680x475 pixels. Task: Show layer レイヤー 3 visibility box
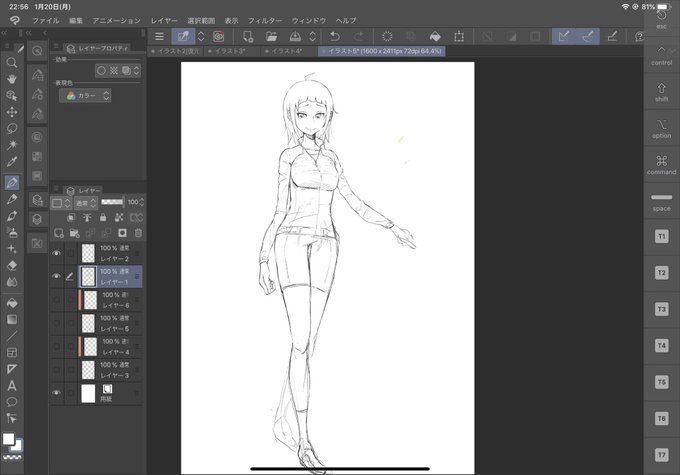point(56,370)
